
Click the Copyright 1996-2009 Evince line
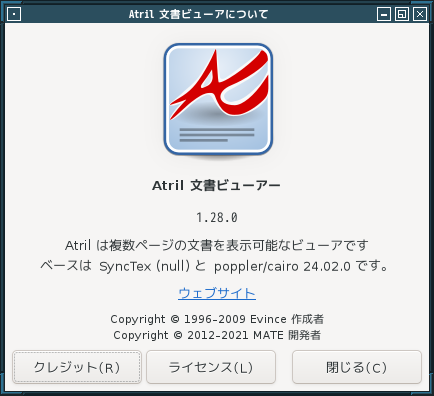click(217, 319)
